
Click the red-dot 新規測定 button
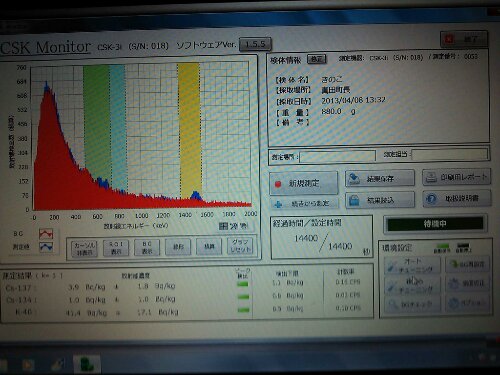pos(304,183)
